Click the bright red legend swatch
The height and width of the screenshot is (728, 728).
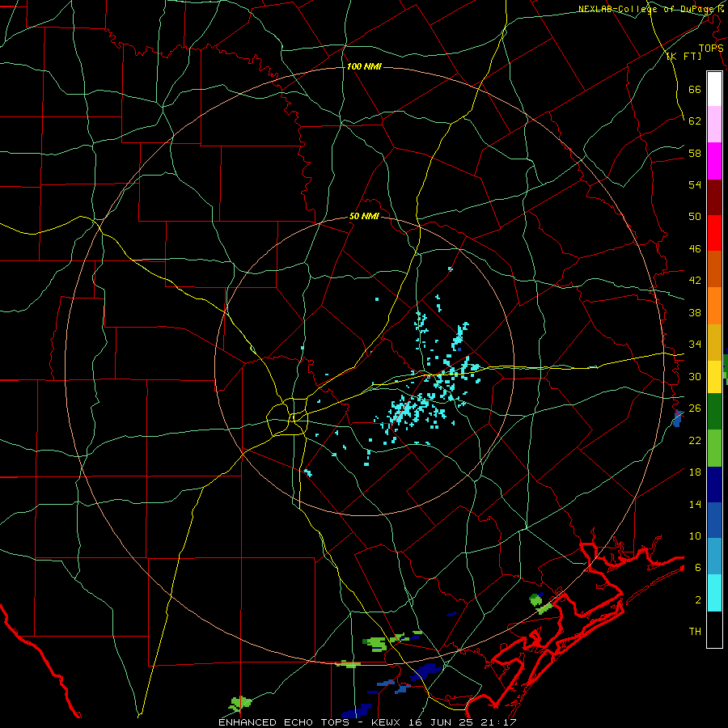point(714,233)
